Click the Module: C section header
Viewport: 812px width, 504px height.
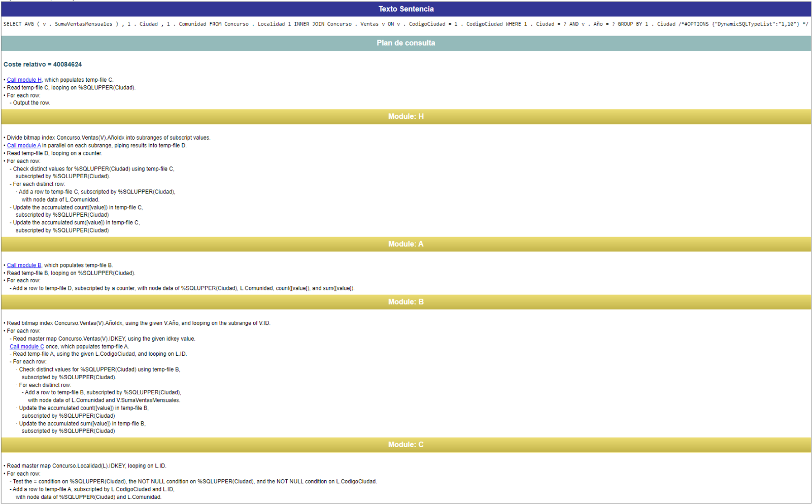(405, 445)
